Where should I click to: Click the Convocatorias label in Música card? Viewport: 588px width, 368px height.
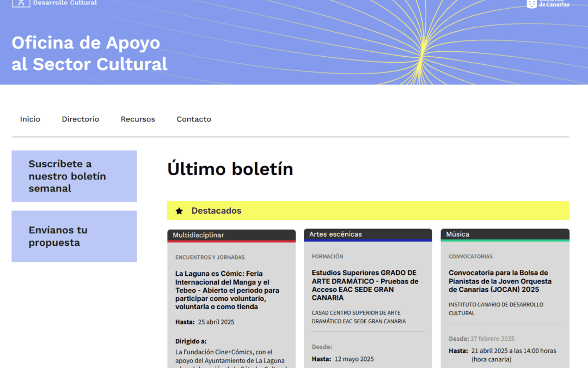[x=470, y=256]
